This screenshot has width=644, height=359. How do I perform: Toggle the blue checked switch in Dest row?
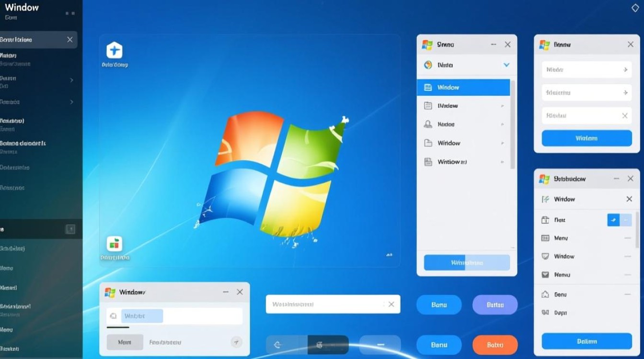613,220
